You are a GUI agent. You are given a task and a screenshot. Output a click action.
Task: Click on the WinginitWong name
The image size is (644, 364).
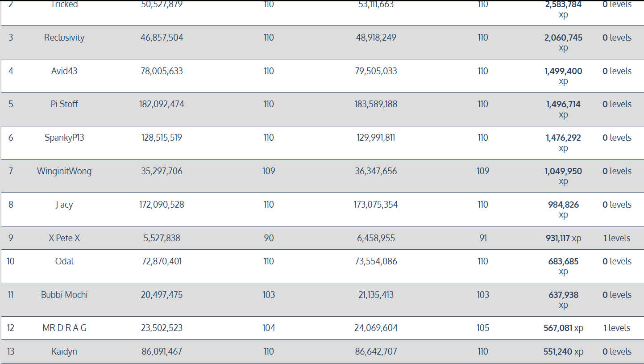[x=64, y=171]
